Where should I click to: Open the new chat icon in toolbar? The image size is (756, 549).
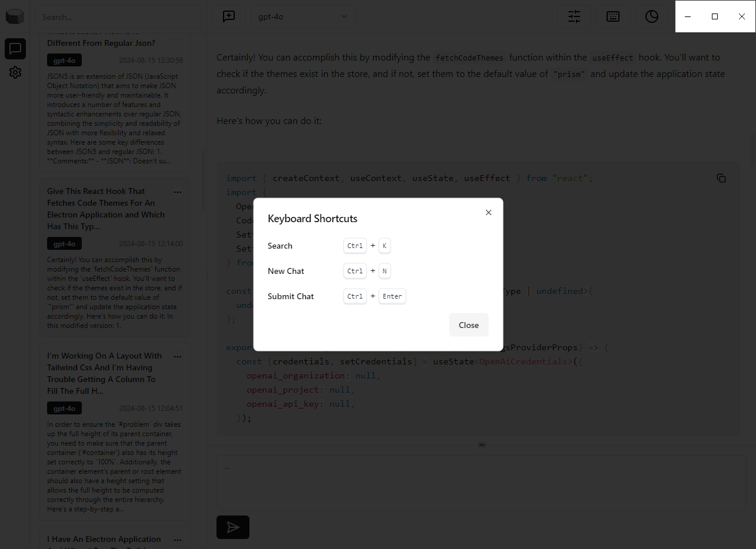click(229, 16)
